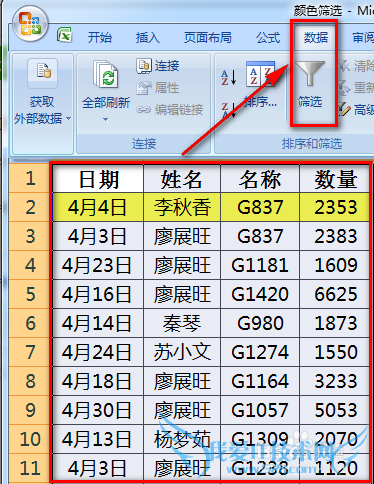The height and width of the screenshot is (484, 374).
Task: Expand the 获取外部数据 dropdown arrow
Action: coord(68,118)
